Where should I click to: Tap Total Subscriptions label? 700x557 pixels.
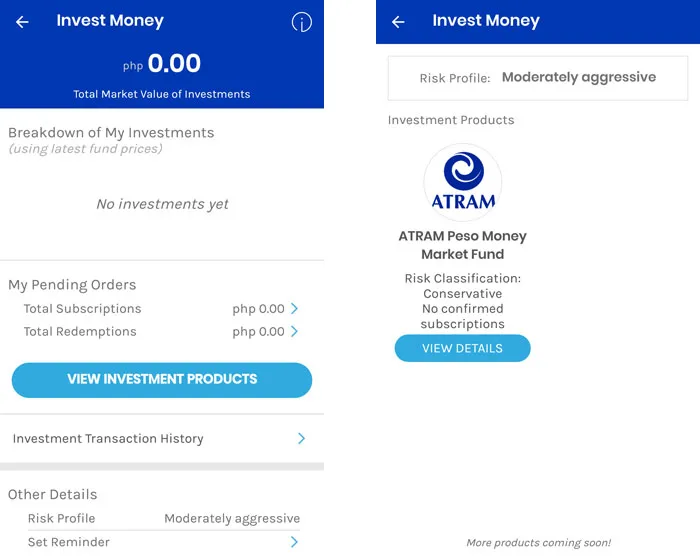(x=82, y=308)
